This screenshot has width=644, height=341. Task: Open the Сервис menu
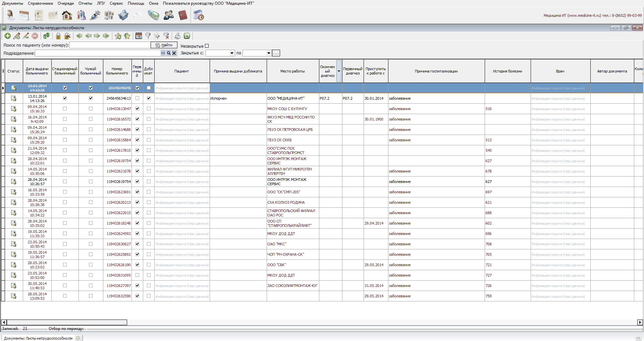pos(116,3)
